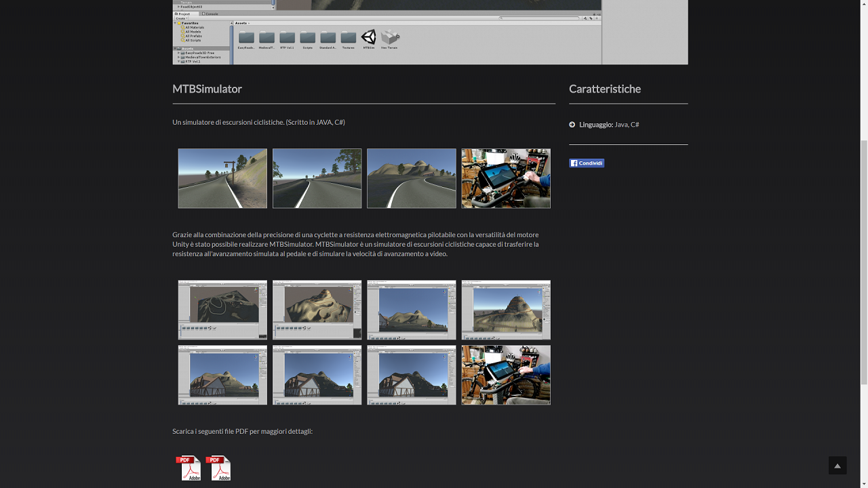Open the road with signpost thumbnail
This screenshot has width=868, height=488.
coord(222,178)
